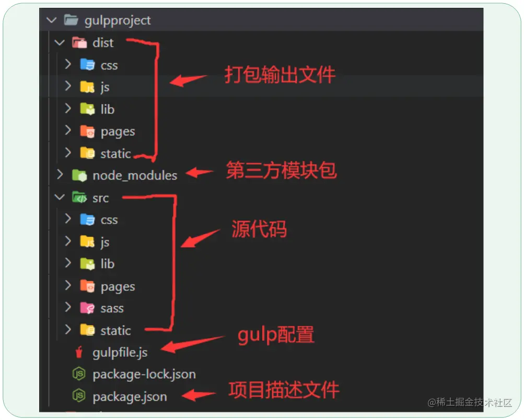Click the gulpfile.js red cup icon
Screen dimensions: 524x420
tap(79, 352)
